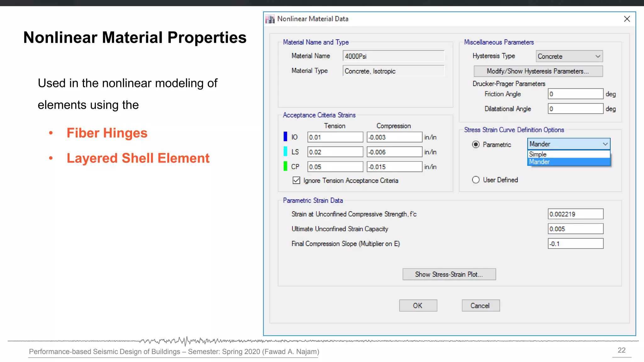Select the User Defined radio button
The image size is (644, 362).
(x=476, y=180)
